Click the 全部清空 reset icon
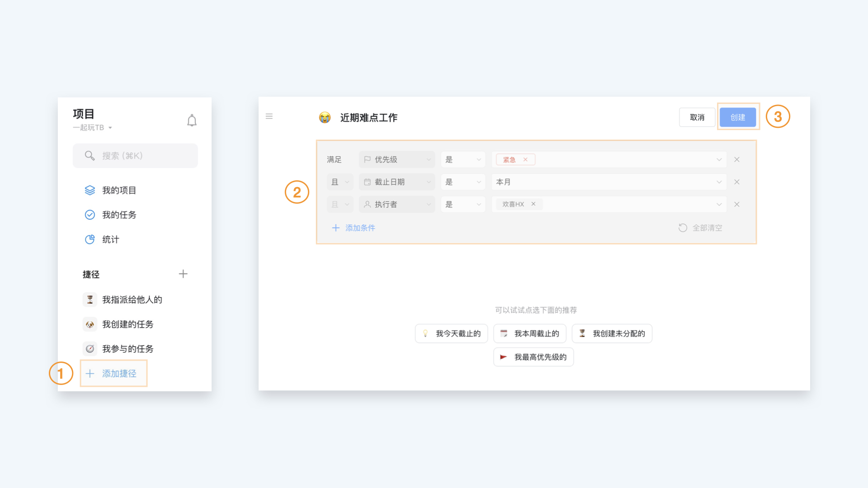The width and height of the screenshot is (868, 488). (x=683, y=228)
